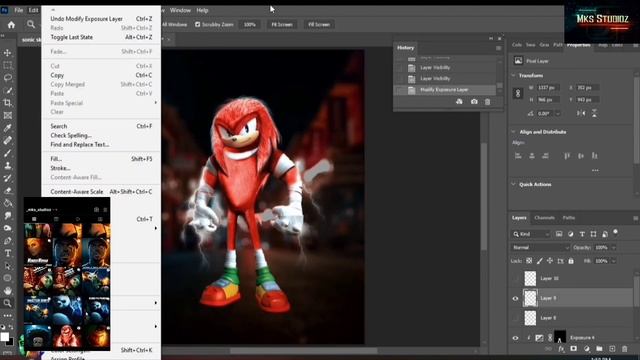Open Opacity dropdown arrow

click(613, 248)
